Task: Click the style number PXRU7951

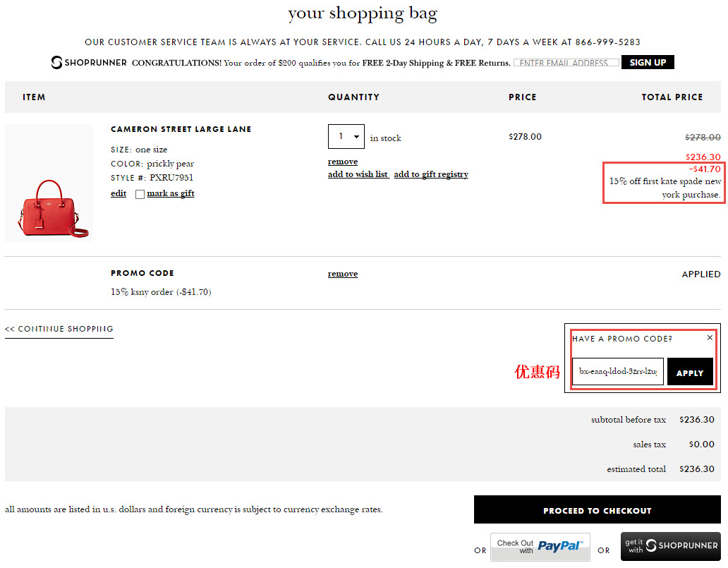Action: (x=171, y=178)
